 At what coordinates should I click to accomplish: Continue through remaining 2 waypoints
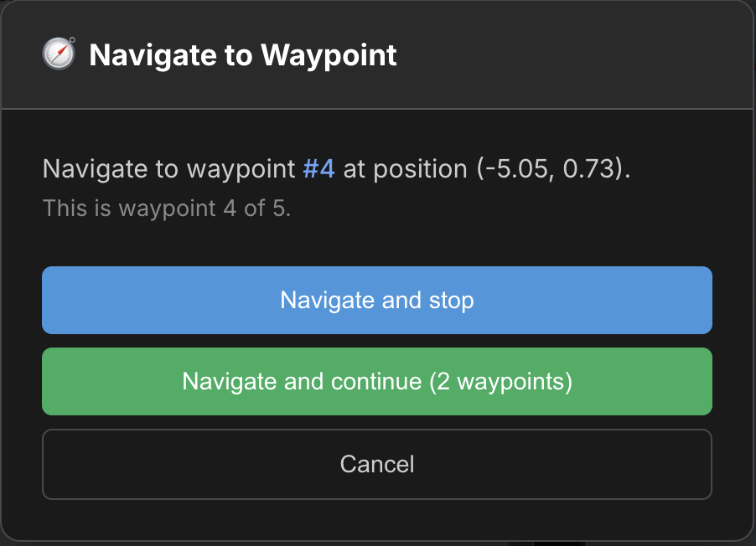click(376, 381)
